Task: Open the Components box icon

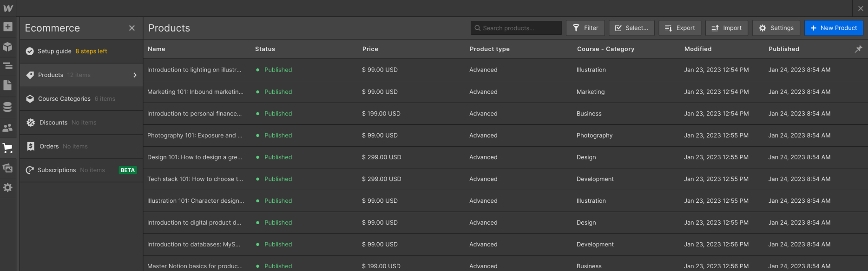Action: pos(8,47)
